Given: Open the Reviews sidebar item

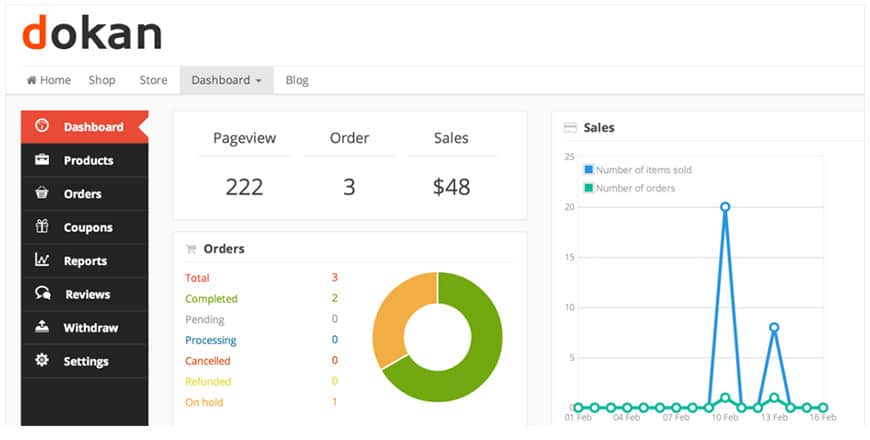Looking at the screenshot, I should (84, 294).
